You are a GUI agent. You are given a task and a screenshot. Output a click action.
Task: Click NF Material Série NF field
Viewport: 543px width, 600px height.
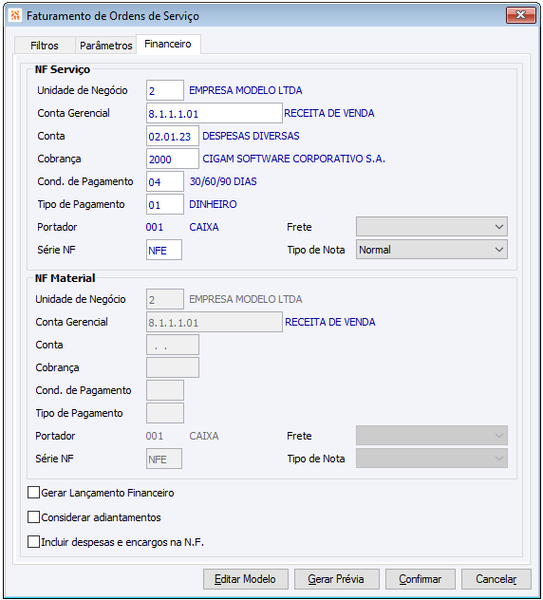tap(164, 459)
